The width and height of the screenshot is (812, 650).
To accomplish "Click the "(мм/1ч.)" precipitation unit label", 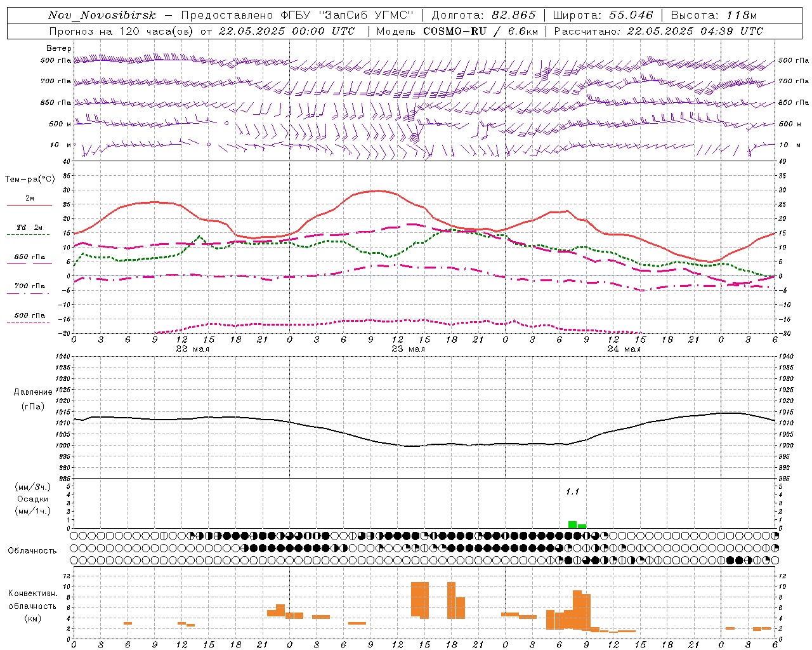I will [x=33, y=511].
